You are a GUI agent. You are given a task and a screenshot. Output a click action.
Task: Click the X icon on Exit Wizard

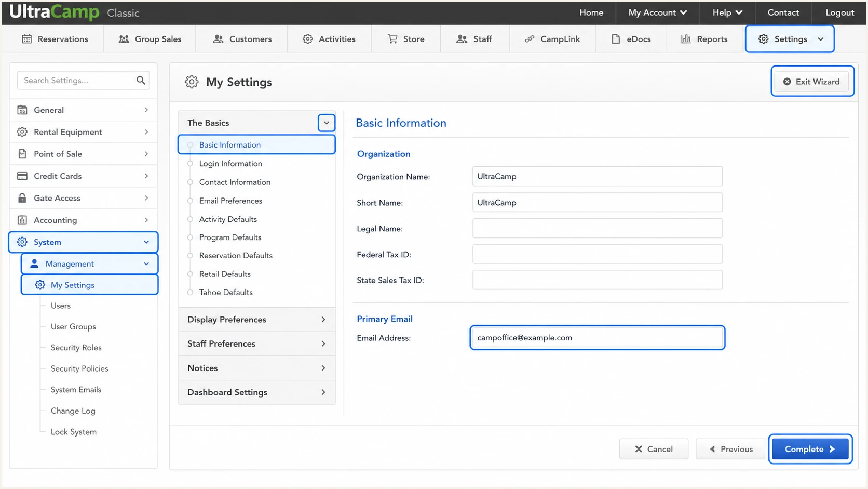pos(787,82)
